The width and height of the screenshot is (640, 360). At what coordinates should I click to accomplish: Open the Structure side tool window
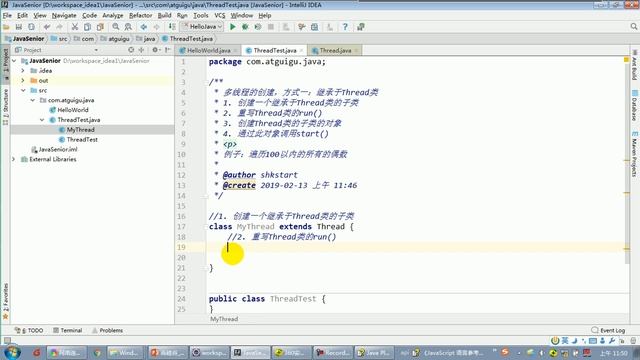5,107
